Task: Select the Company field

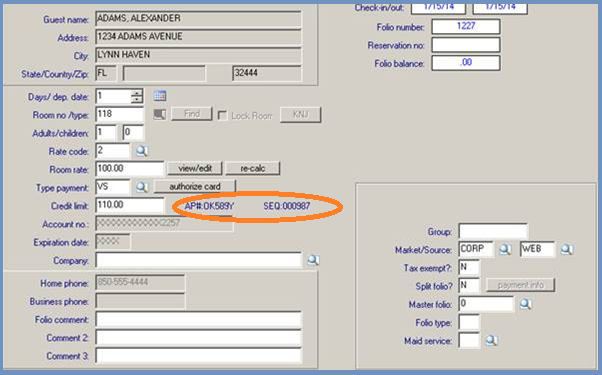Action: tap(198, 260)
